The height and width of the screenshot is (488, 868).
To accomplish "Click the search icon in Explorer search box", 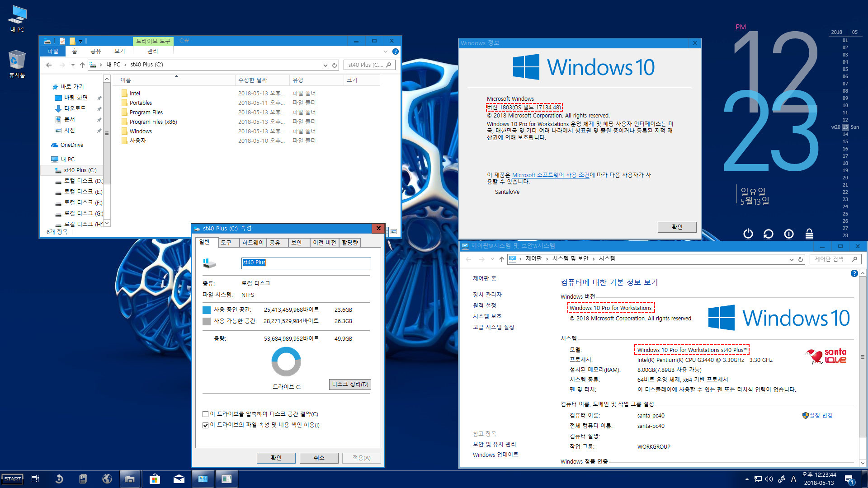I will pos(388,65).
